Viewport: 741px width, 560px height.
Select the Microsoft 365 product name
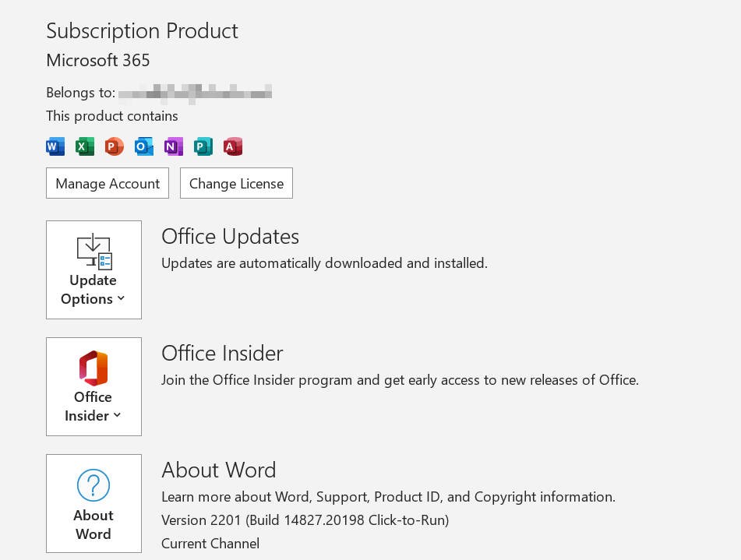(x=98, y=61)
